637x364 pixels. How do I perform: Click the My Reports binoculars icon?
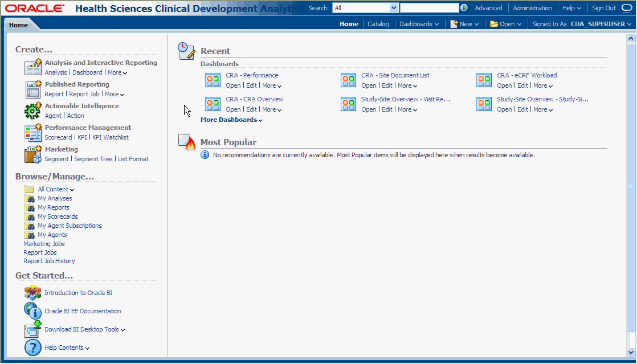(29, 207)
